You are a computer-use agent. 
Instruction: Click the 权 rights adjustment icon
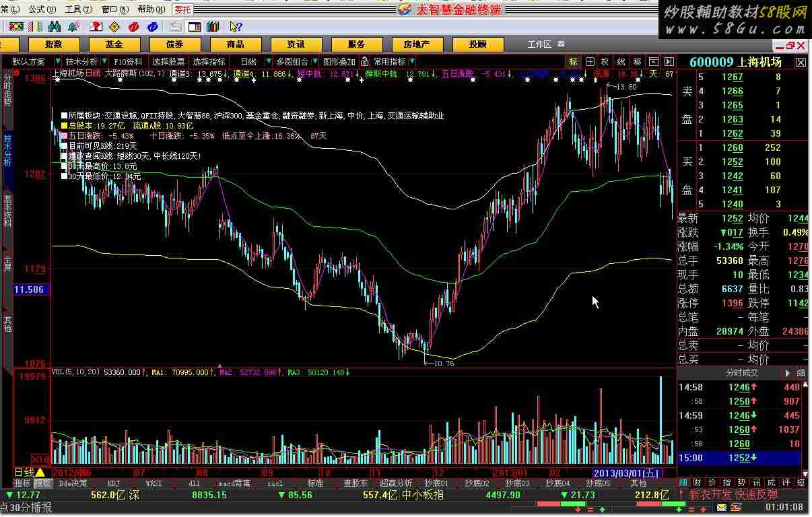point(605,62)
